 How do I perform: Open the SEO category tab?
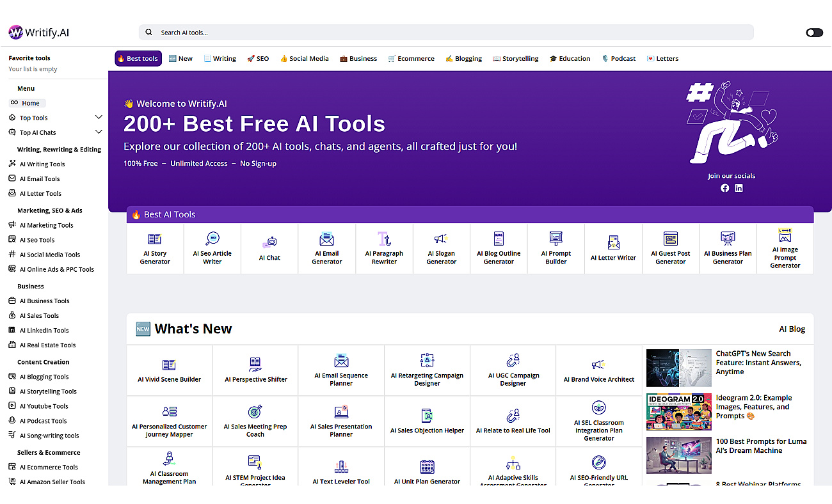258,58
